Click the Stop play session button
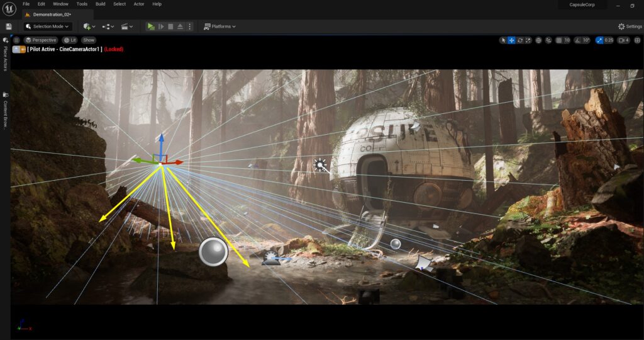The width and height of the screenshot is (644, 340). 170,26
